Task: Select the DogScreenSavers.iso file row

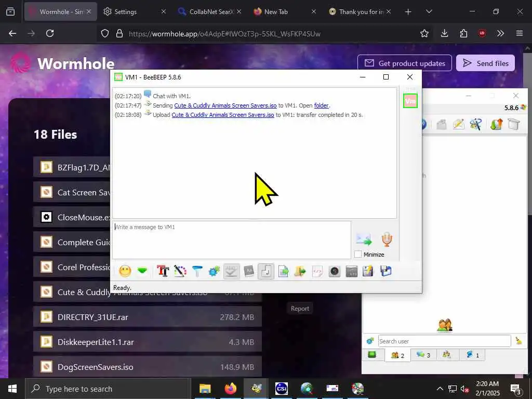Action: point(148,367)
